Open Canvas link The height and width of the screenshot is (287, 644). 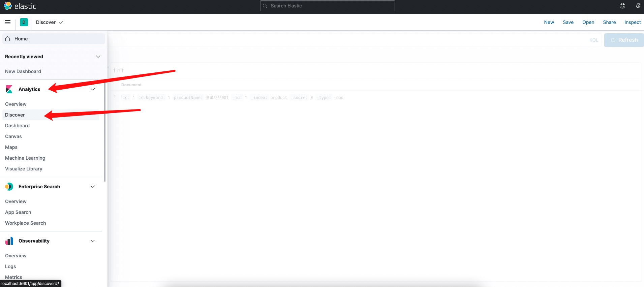click(x=13, y=136)
